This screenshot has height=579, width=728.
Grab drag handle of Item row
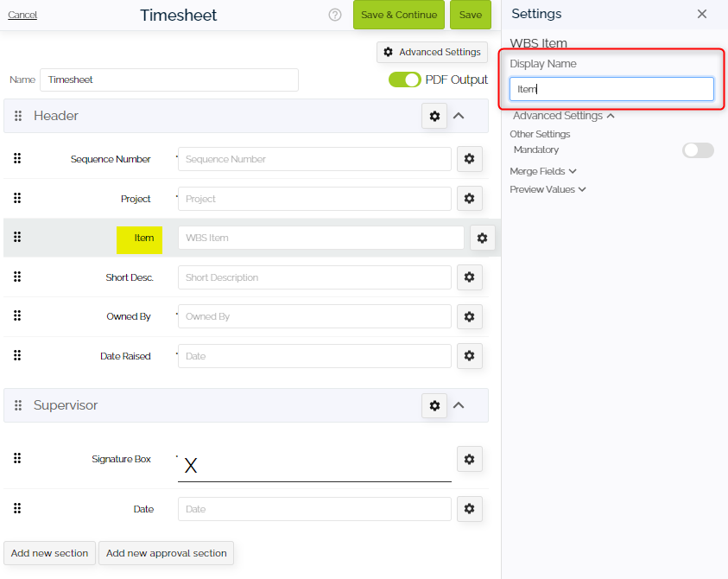pos(17,237)
